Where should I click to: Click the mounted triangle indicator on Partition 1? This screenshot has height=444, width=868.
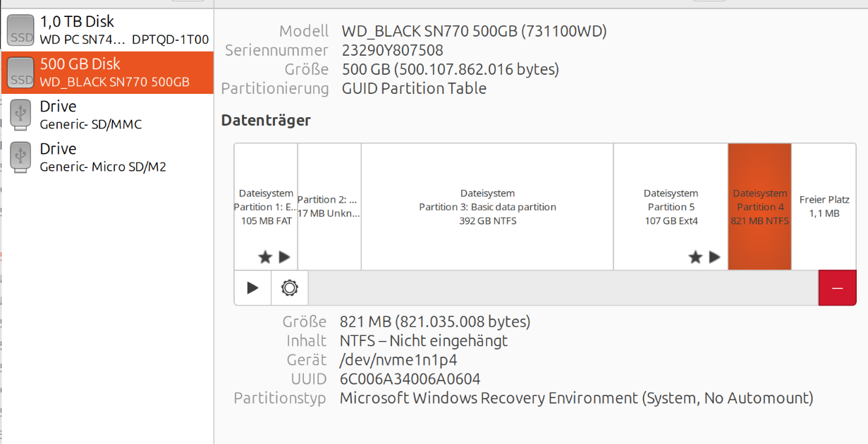(284, 257)
